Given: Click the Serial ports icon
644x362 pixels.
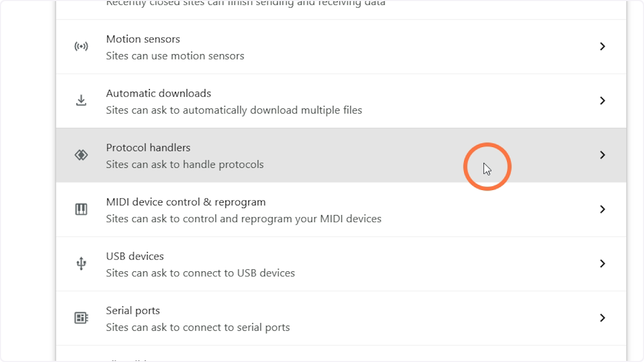Looking at the screenshot, I should click(x=81, y=318).
